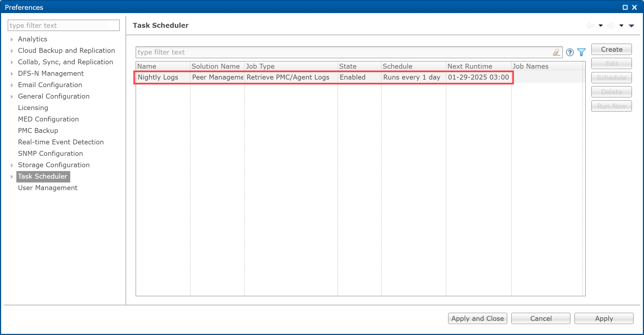Click the Apply and Close button

coord(477,318)
